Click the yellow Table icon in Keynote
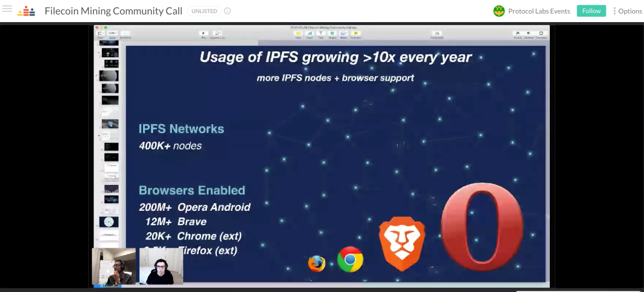The image size is (644, 292). (299, 34)
